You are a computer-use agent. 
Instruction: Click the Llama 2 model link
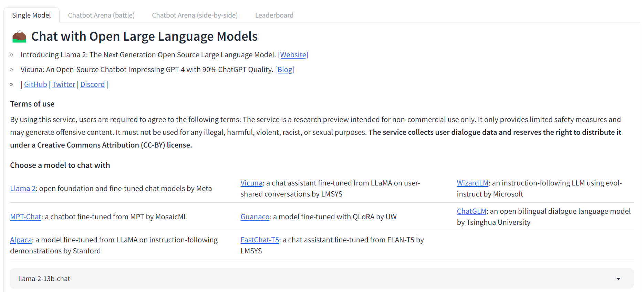23,189
